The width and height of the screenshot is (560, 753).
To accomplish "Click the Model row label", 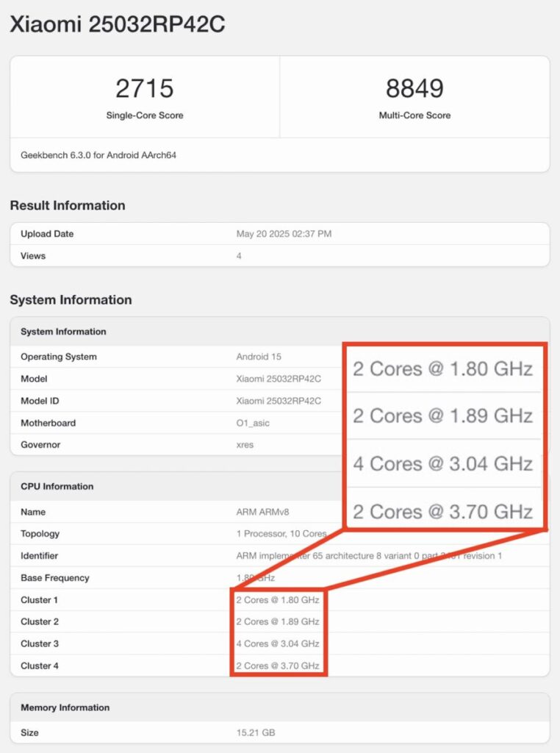I will coord(34,379).
